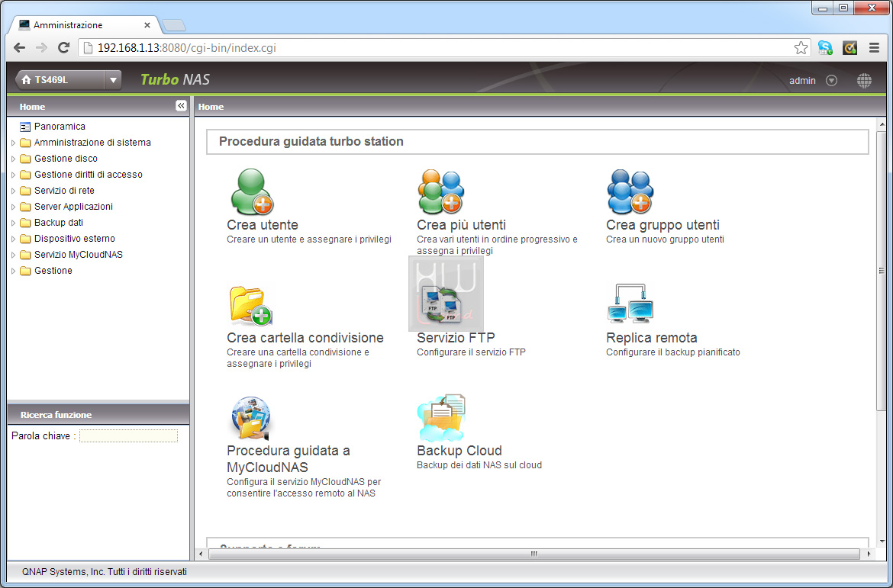This screenshot has height=588, width=893.
Task: Open the Crea più utenti link
Action: pos(461,225)
